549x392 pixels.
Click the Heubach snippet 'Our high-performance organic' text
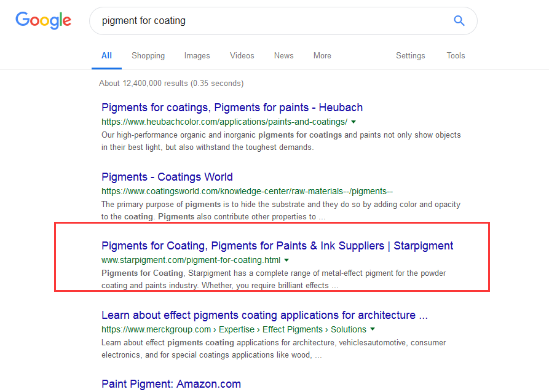(x=281, y=141)
